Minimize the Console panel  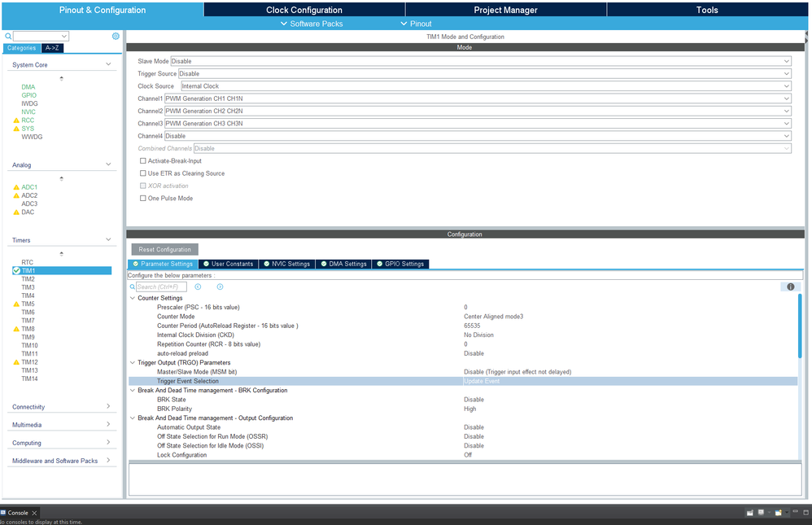pos(796,512)
